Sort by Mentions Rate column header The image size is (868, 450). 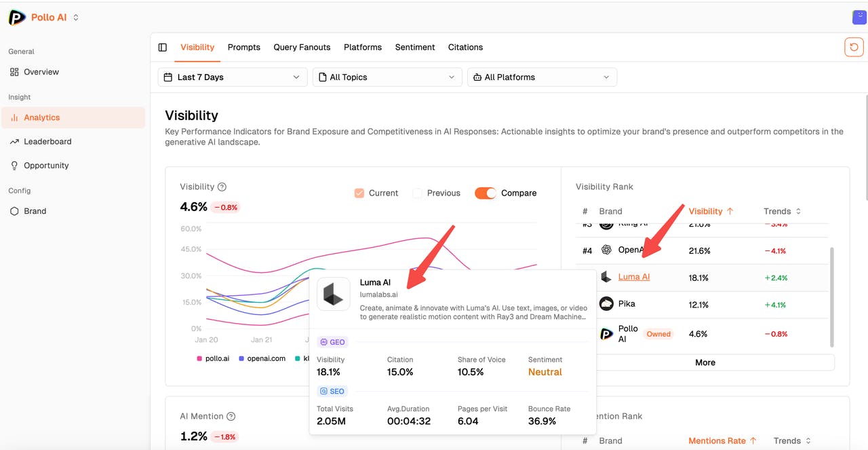pyautogui.click(x=722, y=440)
